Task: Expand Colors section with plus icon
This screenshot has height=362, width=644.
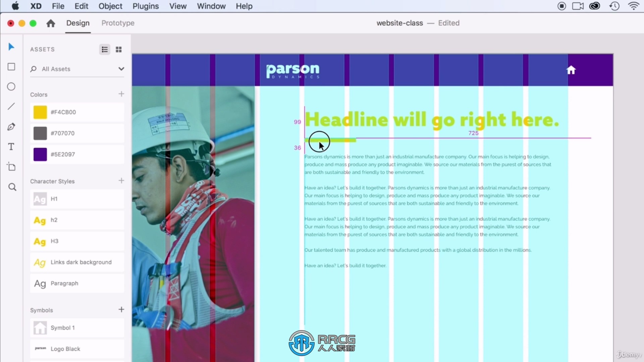Action: click(x=121, y=94)
